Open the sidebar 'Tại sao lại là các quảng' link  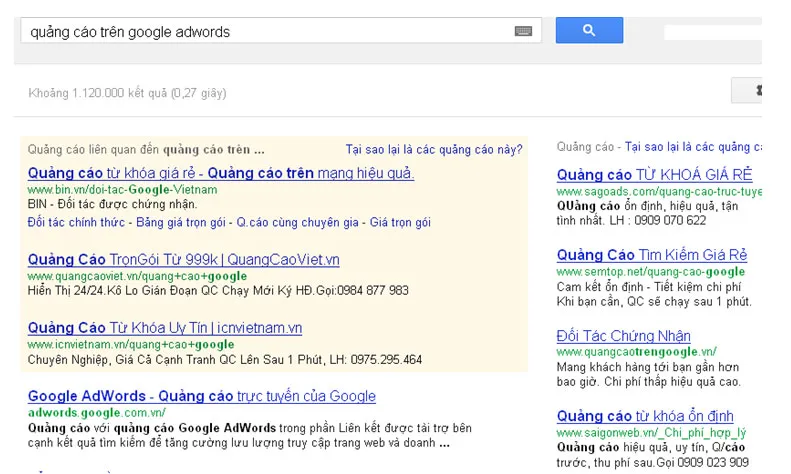[x=693, y=147]
